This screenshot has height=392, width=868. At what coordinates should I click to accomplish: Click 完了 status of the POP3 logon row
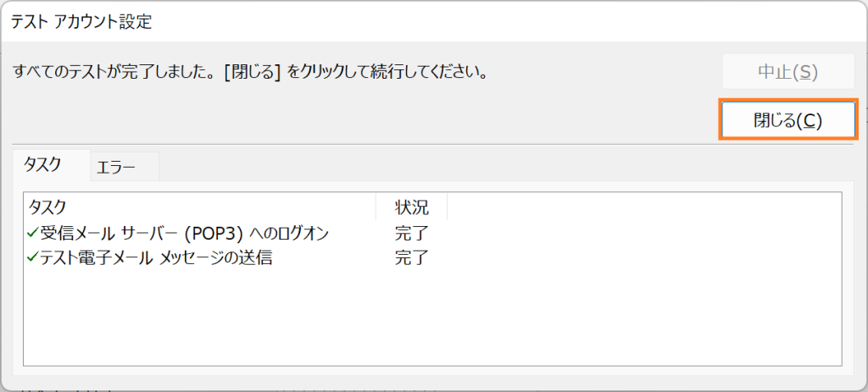412,234
